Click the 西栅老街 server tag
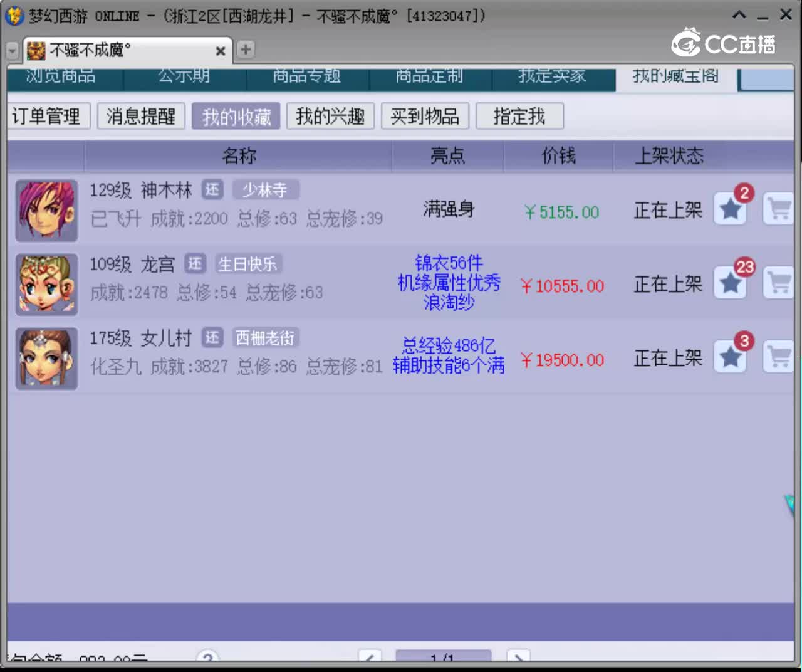802x672 pixels. pyautogui.click(x=266, y=338)
